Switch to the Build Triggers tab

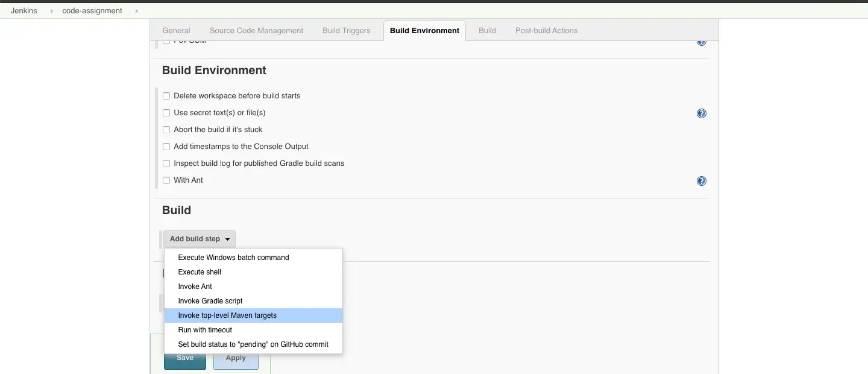pos(345,30)
